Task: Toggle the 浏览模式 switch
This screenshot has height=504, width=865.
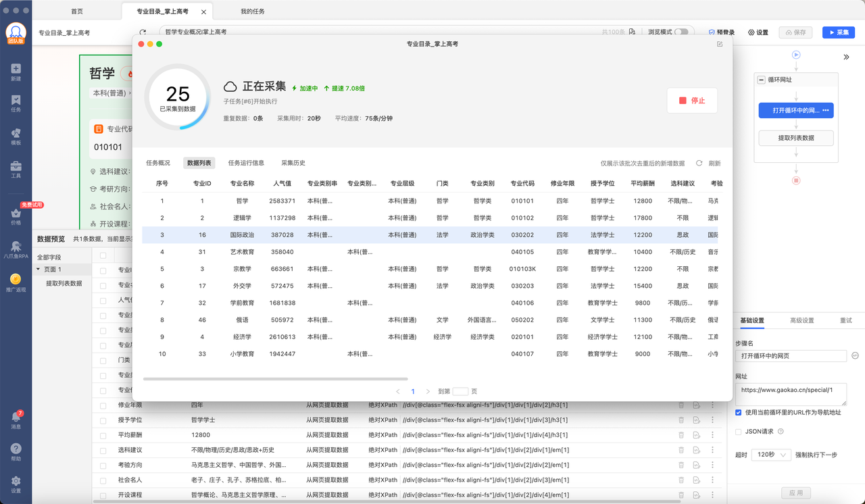Action: click(681, 32)
